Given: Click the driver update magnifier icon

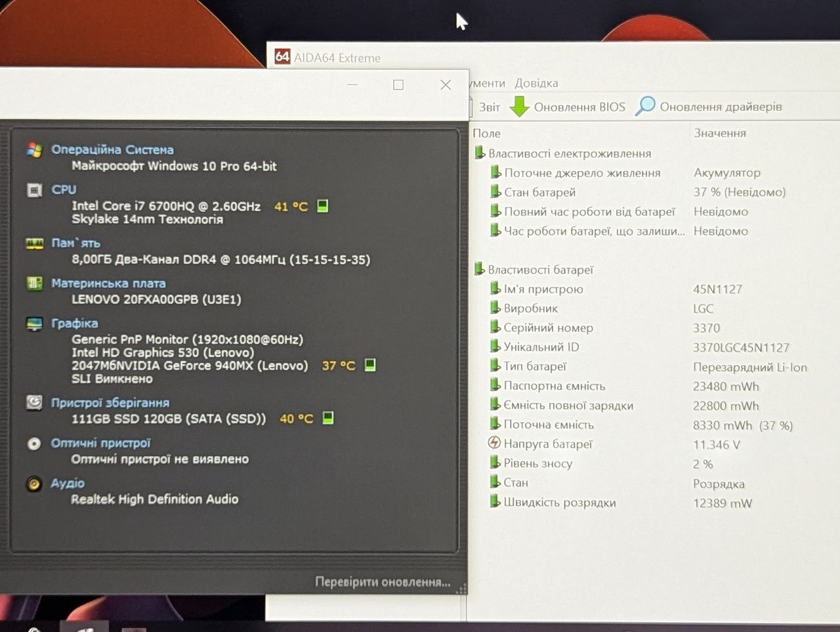Looking at the screenshot, I should coord(645,106).
